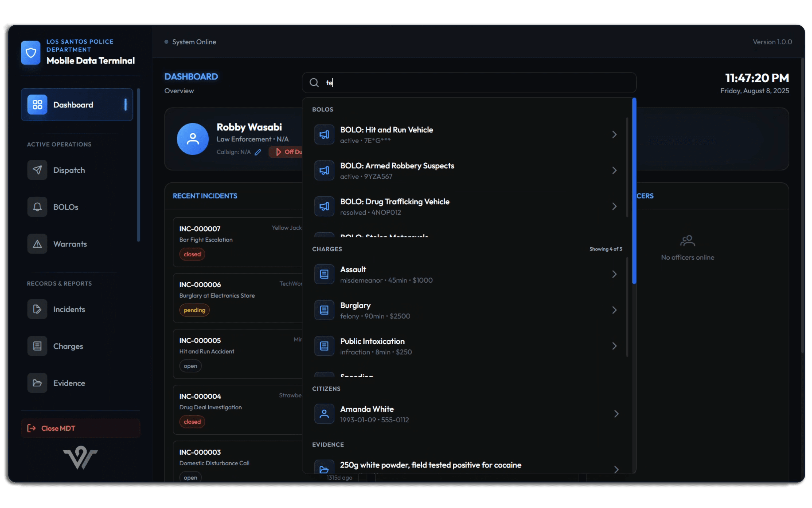The height and width of the screenshot is (508, 812).
Task: Click Public Intoxication charge icon
Action: pos(324,346)
